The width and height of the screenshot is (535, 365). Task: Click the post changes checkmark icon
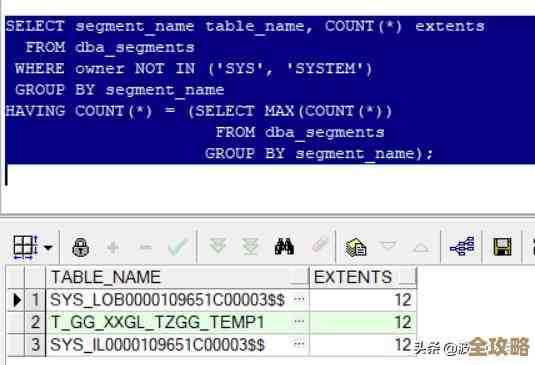pos(177,247)
